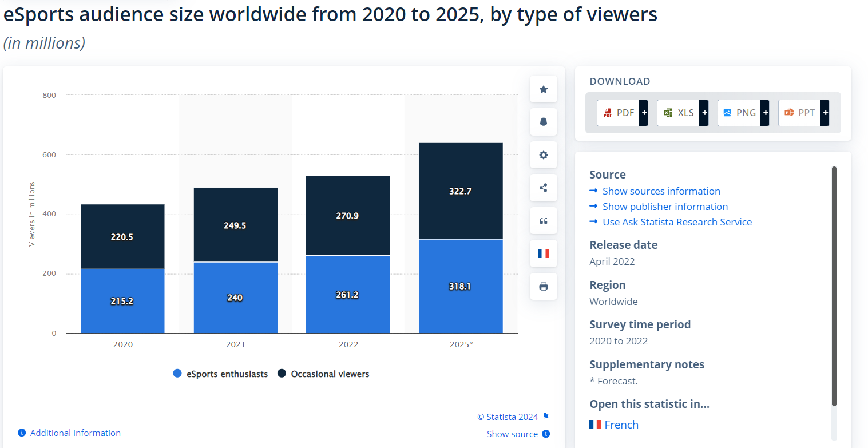Screen dimensions: 868x448
Task: Click the French flag language icon
Action: [x=544, y=253]
